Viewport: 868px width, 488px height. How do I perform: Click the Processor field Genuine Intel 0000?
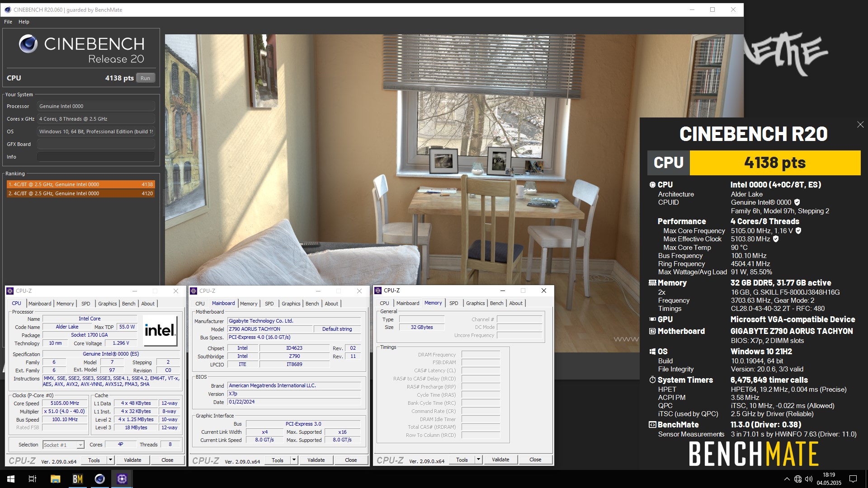click(96, 106)
